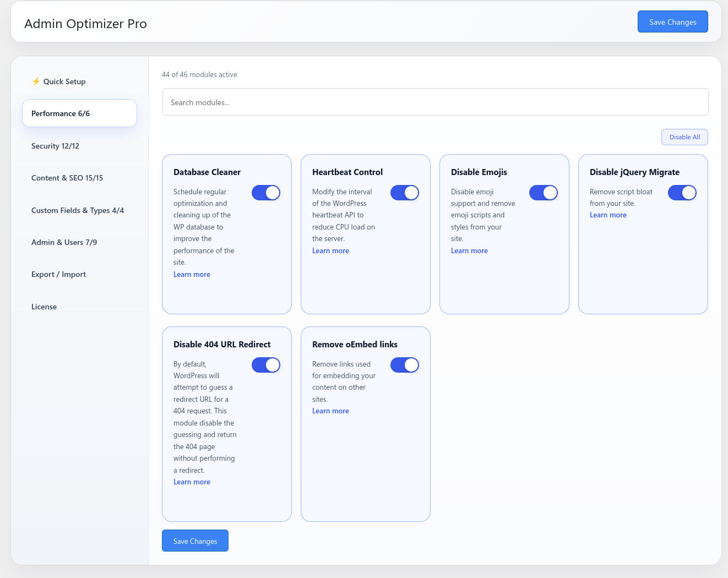This screenshot has height=578, width=728.
Task: Click the Disable jQuery Migrate card title
Action: click(x=634, y=172)
